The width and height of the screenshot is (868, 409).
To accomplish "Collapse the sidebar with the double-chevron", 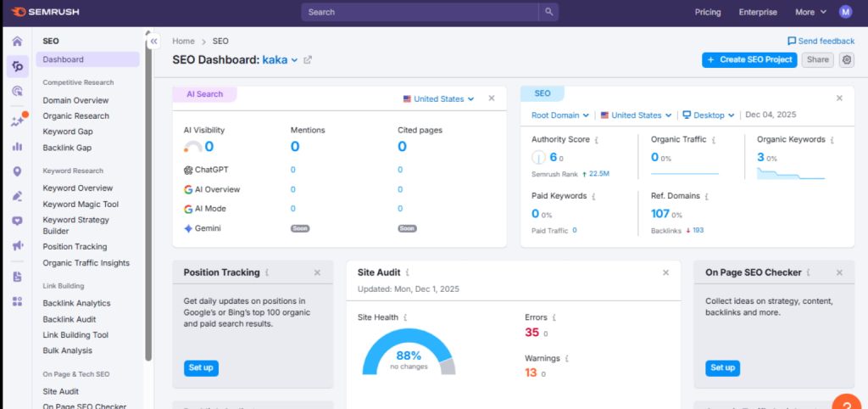I will click(154, 41).
